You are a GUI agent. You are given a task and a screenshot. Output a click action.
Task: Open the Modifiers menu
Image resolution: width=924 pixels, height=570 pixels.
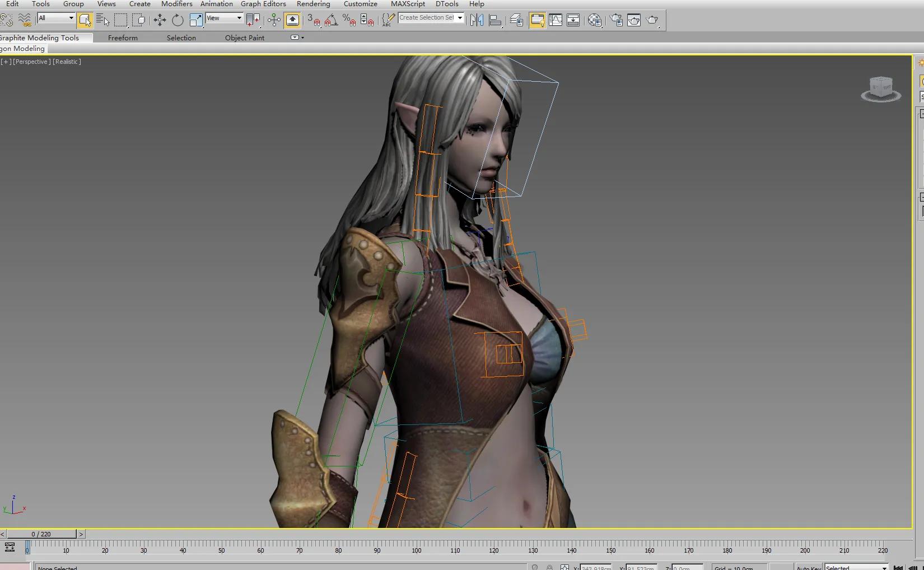click(176, 4)
